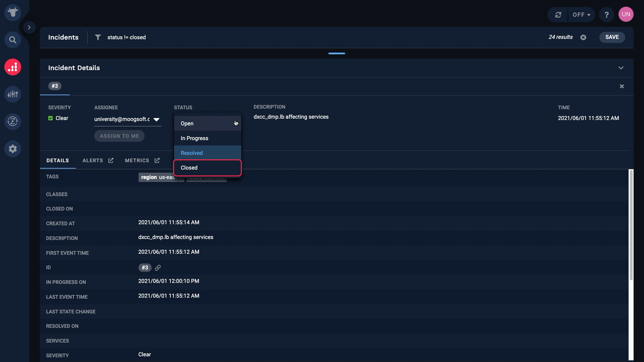Open the settings gear icon in sidebar
The width and height of the screenshot is (644, 362).
[13, 148]
